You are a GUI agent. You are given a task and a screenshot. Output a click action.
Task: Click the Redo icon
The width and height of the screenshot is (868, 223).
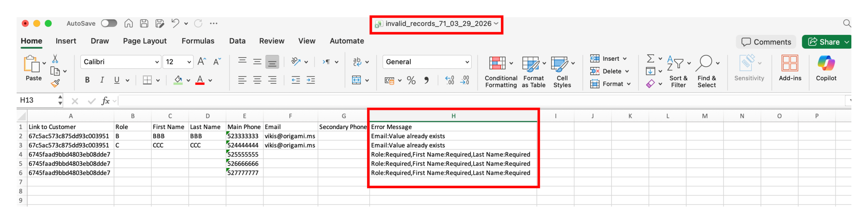click(198, 23)
